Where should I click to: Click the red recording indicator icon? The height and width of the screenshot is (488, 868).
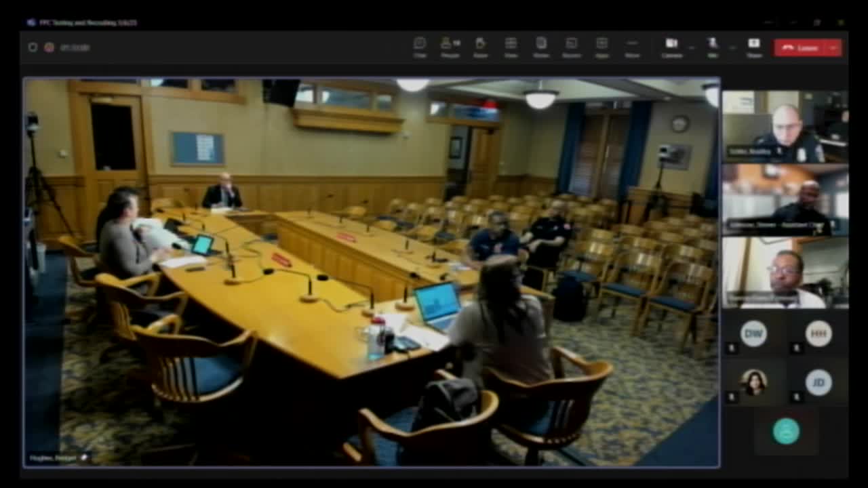pos(49,47)
